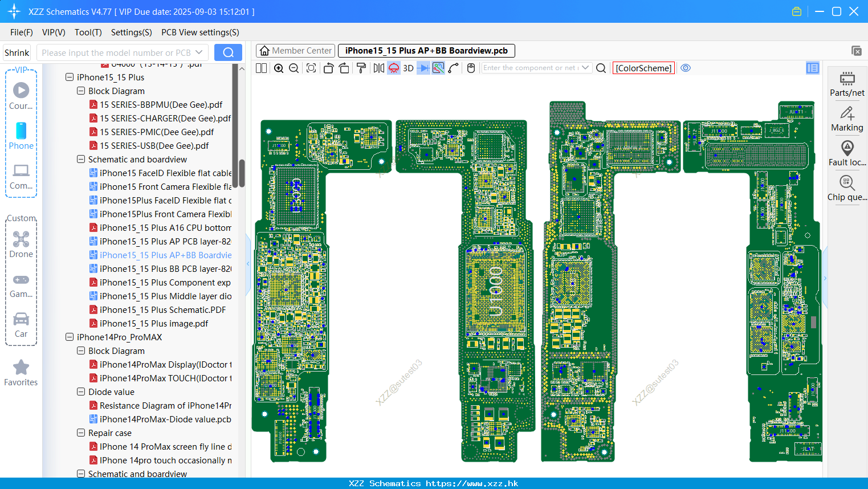
Task: Toggle the side panel layout icon
Action: pos(813,68)
